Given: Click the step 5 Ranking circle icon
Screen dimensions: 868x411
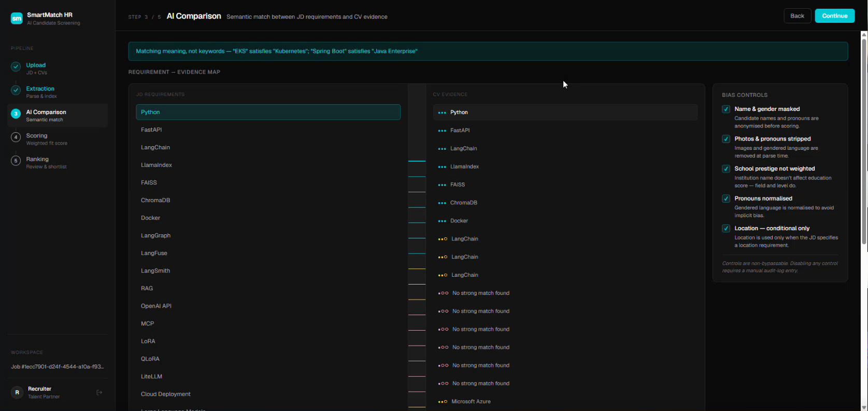Looking at the screenshot, I should pyautogui.click(x=16, y=161).
